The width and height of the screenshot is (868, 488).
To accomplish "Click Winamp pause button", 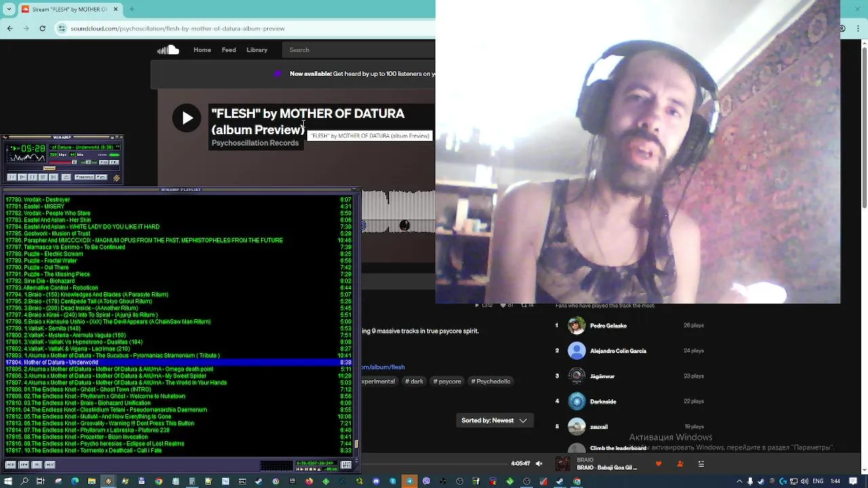I will [33, 178].
